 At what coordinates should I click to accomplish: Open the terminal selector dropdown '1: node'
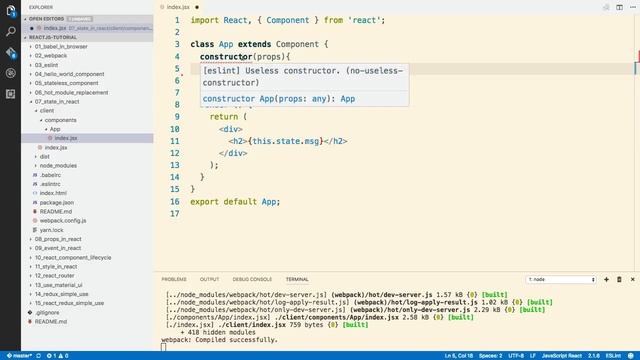(x=561, y=280)
